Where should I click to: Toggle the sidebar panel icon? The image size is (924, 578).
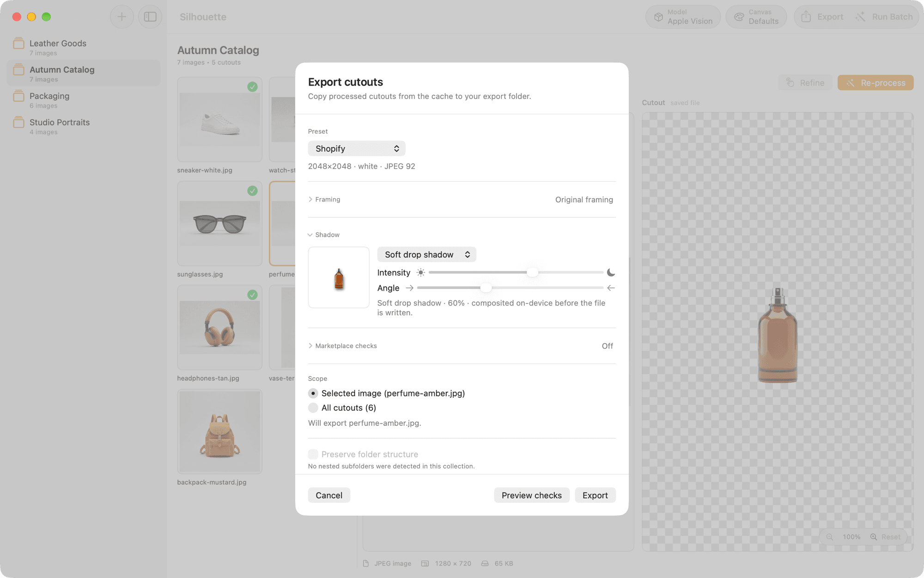(x=150, y=17)
